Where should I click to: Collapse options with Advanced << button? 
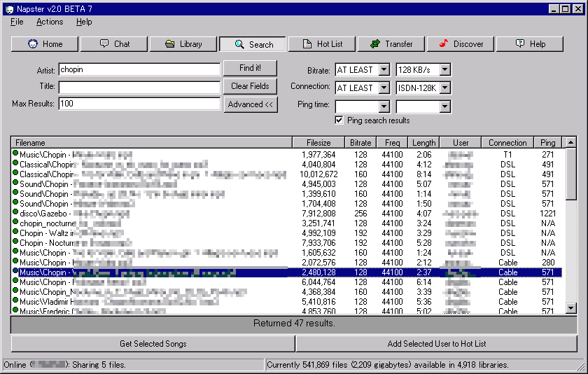click(250, 104)
